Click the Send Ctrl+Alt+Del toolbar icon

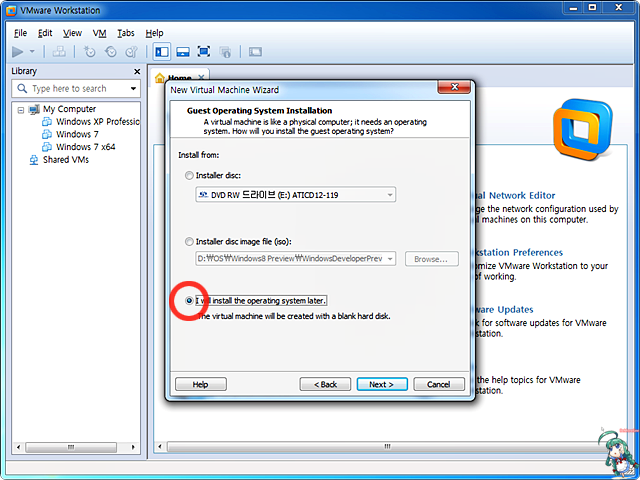click(x=59, y=52)
